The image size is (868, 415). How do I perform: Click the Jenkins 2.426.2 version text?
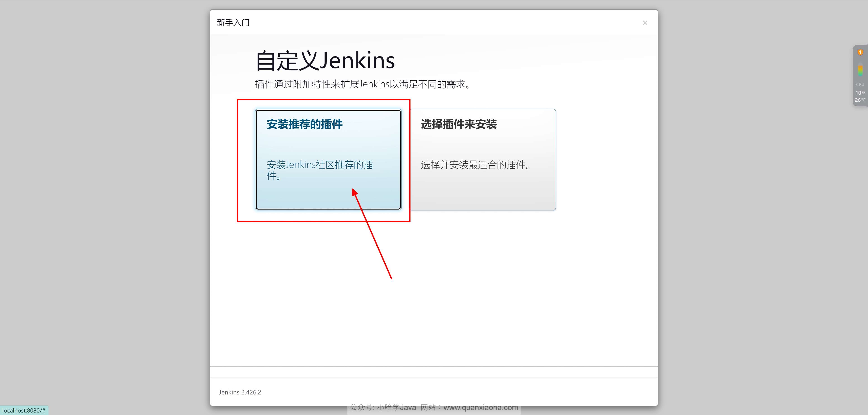240,392
